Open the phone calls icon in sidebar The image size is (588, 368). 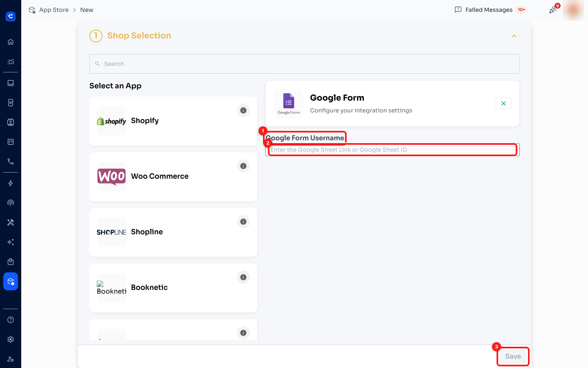pyautogui.click(x=11, y=162)
